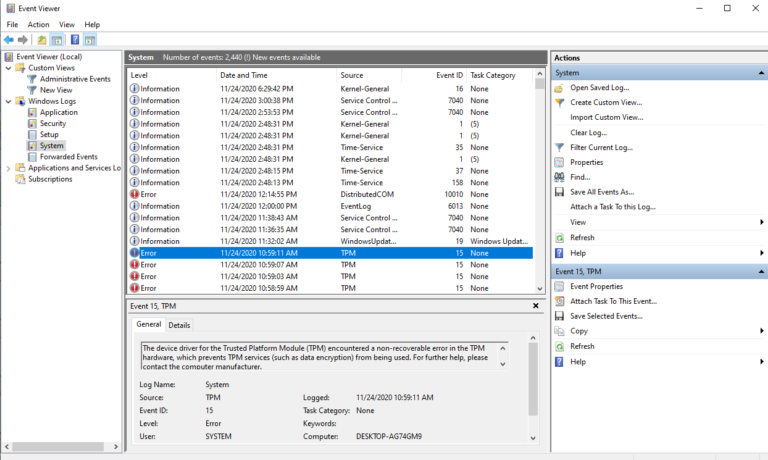Click the Create Custom View funnel icon

[559, 103]
